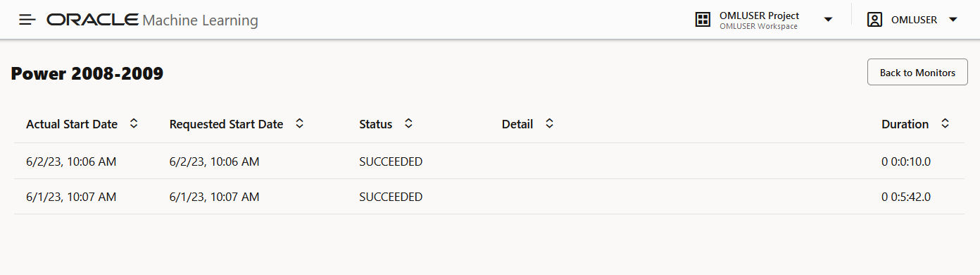Click the OMLUSER user avatar icon
This screenshot has height=275, width=980.
pos(874,20)
